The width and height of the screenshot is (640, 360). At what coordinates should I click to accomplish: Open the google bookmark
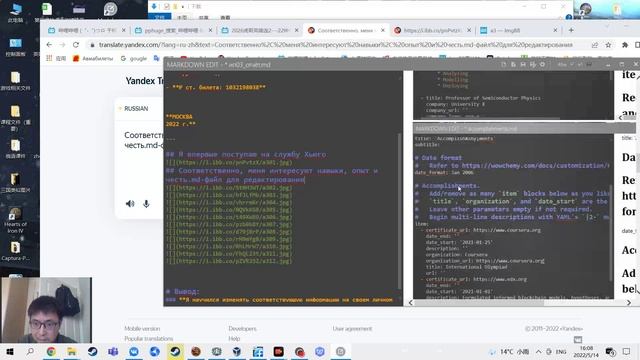coord(134,58)
